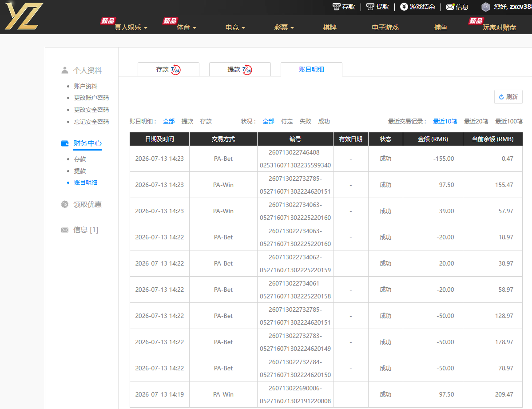
Task: Open 更改安全密码 in the sidebar
Action: 91,110
